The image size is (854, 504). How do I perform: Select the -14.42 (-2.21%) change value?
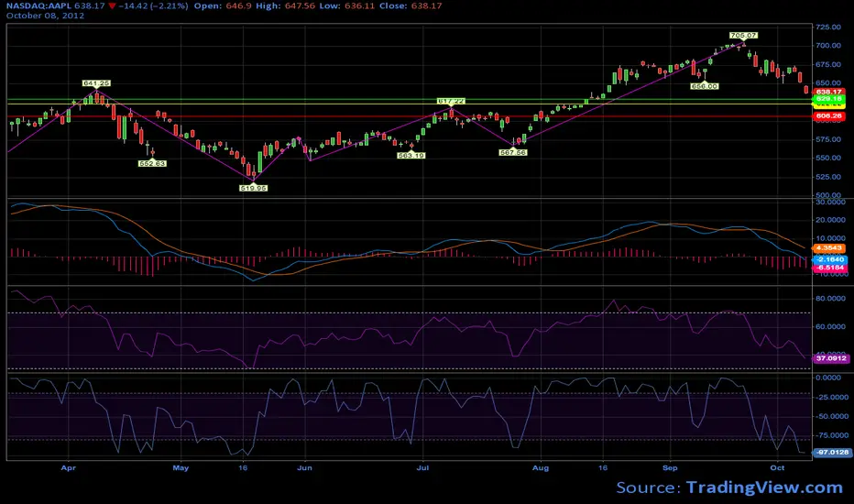point(154,6)
